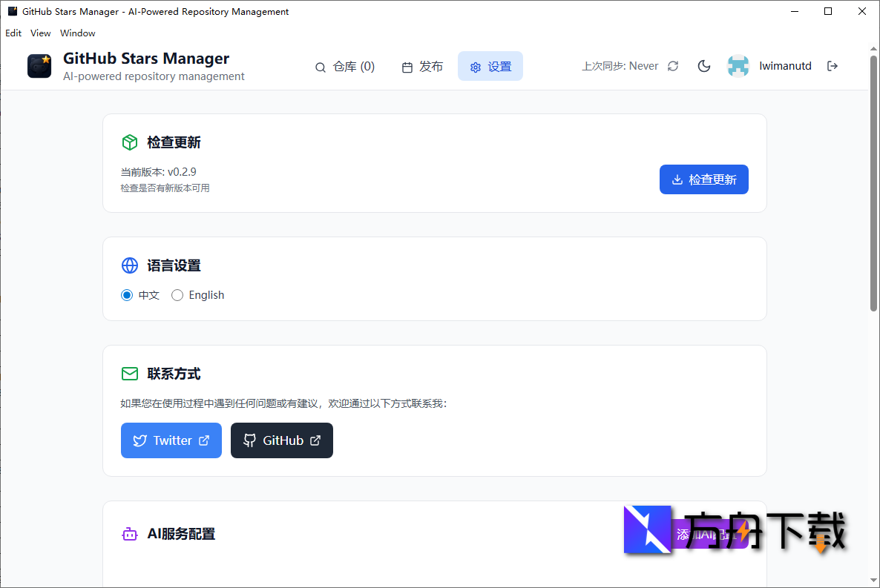This screenshot has width=880, height=588.
Task: Open the search repositories icon
Action: [321, 66]
